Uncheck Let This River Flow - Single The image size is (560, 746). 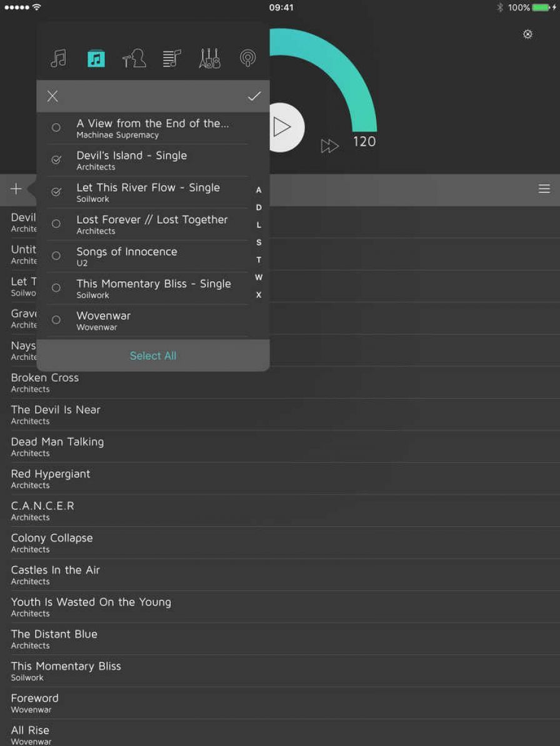pos(56,192)
